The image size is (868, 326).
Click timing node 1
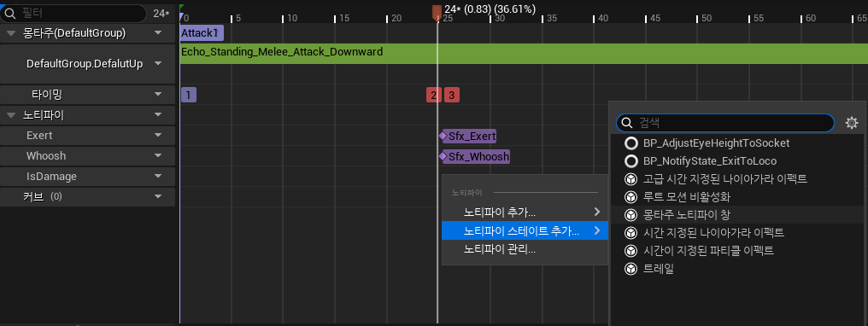189,95
